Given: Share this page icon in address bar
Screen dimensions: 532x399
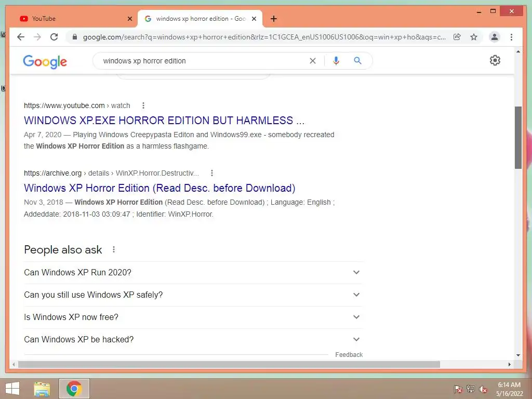Looking at the screenshot, I should (457, 37).
